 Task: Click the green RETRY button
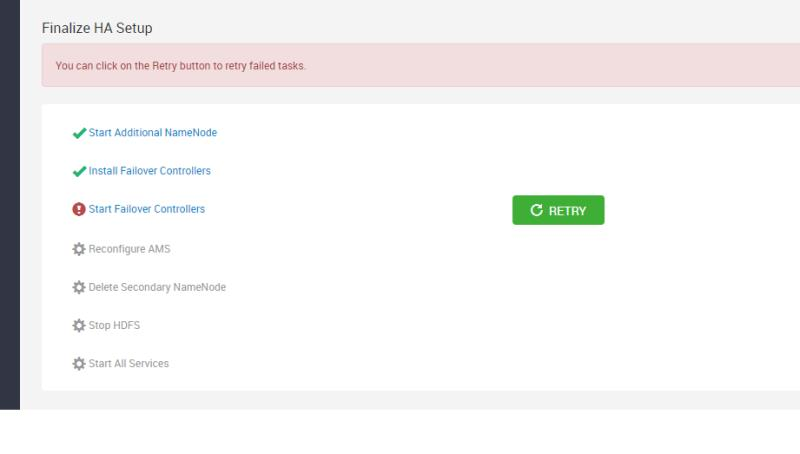point(558,210)
